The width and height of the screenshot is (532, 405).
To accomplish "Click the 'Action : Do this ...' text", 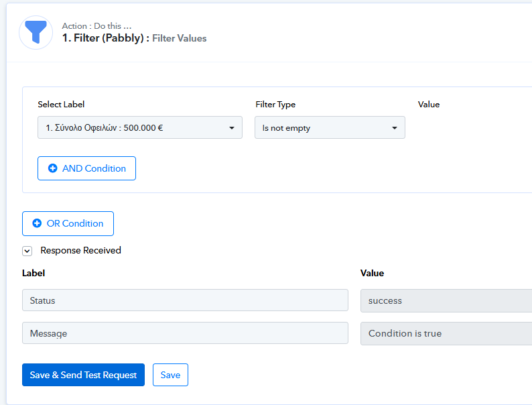I will [96, 25].
